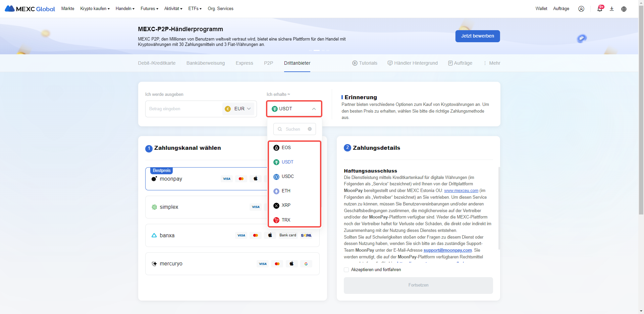This screenshot has width=644, height=314.
Task: Expand the Krypto kaufen menu
Action: 95,9
